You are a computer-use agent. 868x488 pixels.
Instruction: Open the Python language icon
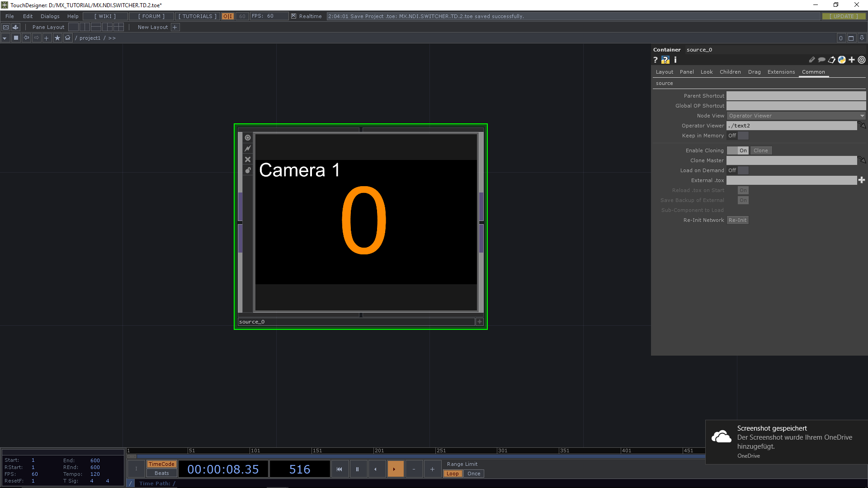pyautogui.click(x=842, y=60)
